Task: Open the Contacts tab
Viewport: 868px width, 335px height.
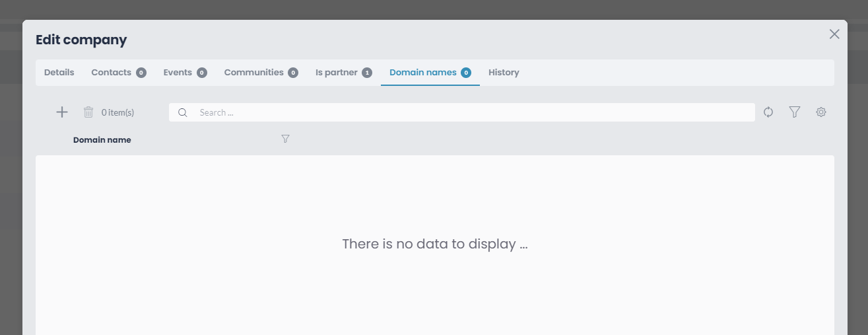Action: 119,73
